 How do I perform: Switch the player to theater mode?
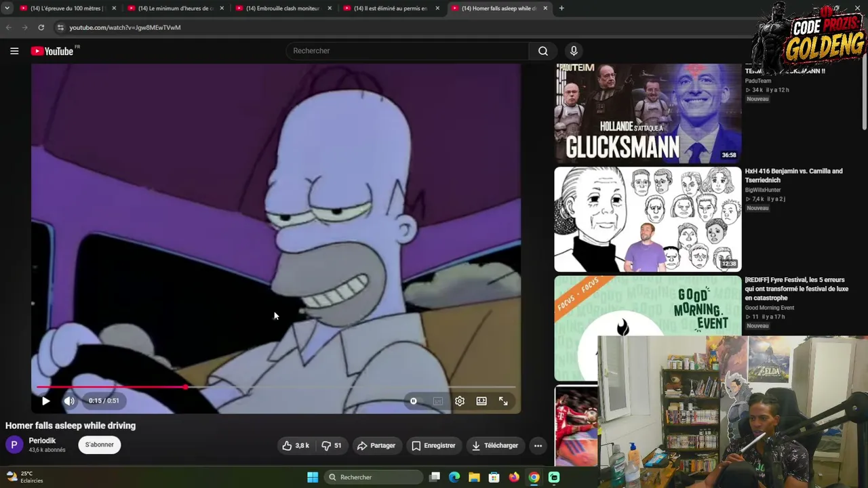pos(481,401)
